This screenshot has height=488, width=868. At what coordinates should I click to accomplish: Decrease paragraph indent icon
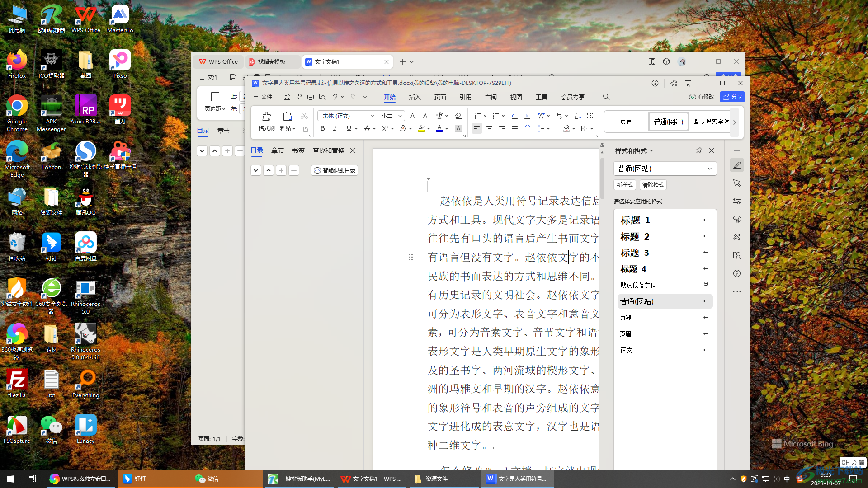[x=514, y=116]
